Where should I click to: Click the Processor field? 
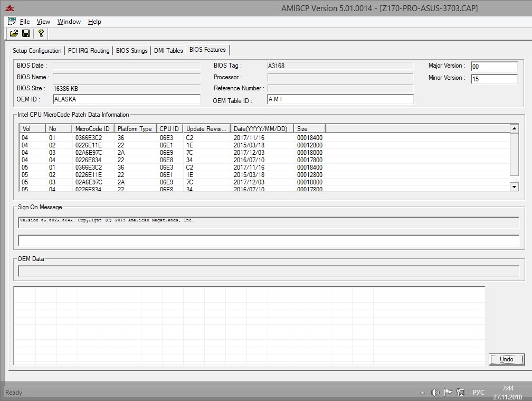340,77
